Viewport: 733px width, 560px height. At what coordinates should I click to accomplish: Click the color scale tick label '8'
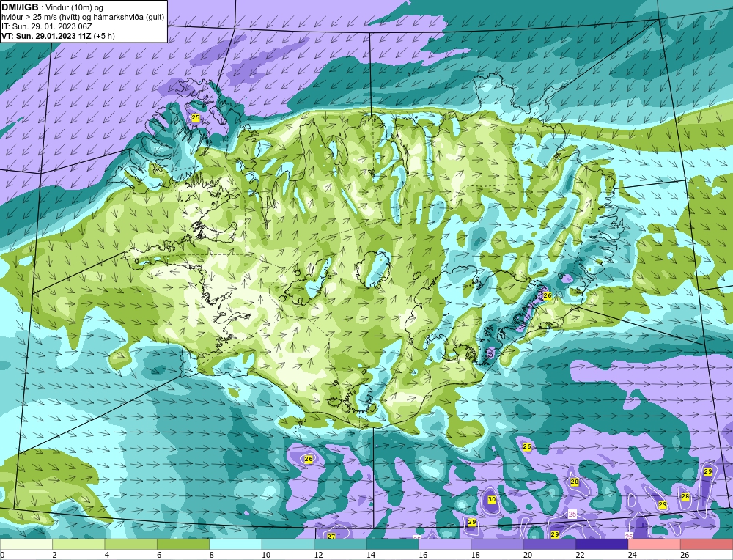pyautogui.click(x=212, y=555)
